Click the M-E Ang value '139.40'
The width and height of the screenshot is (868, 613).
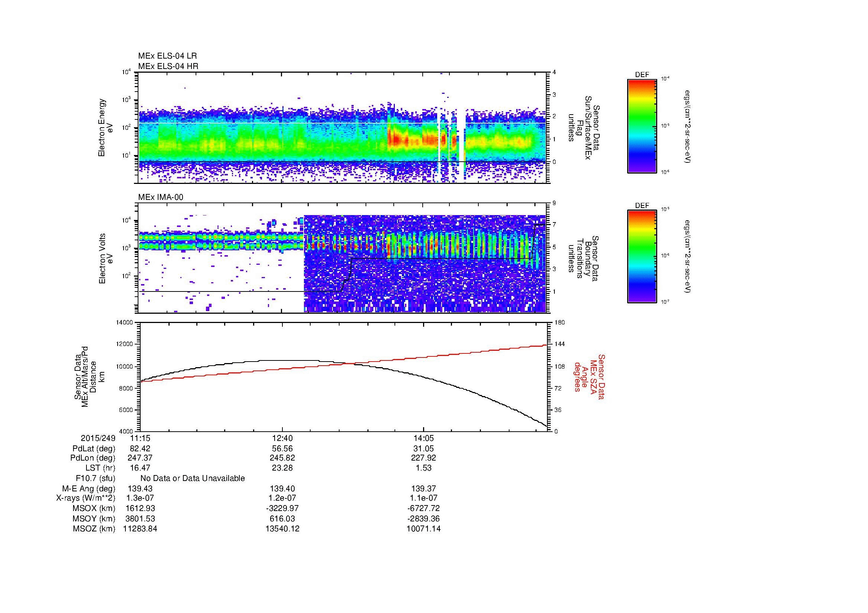click(x=282, y=489)
